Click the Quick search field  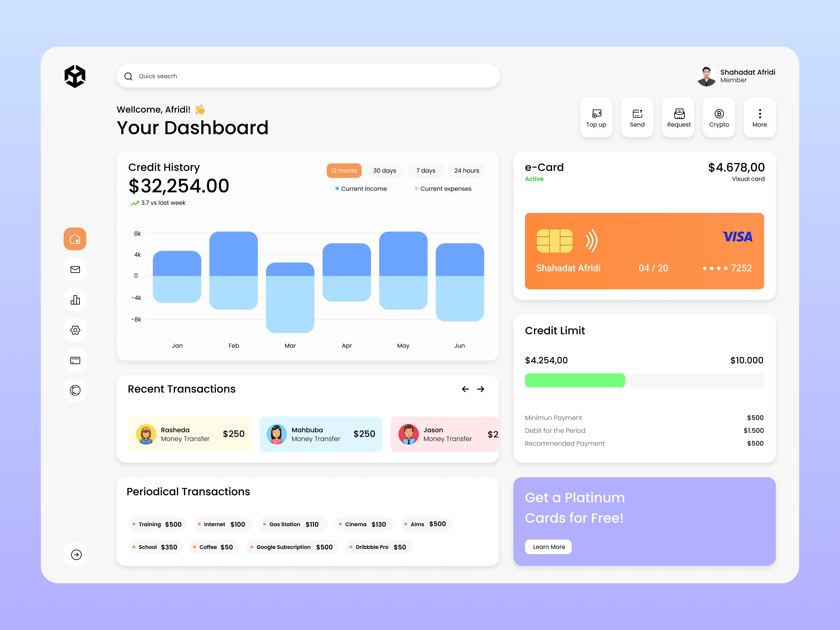click(x=308, y=76)
